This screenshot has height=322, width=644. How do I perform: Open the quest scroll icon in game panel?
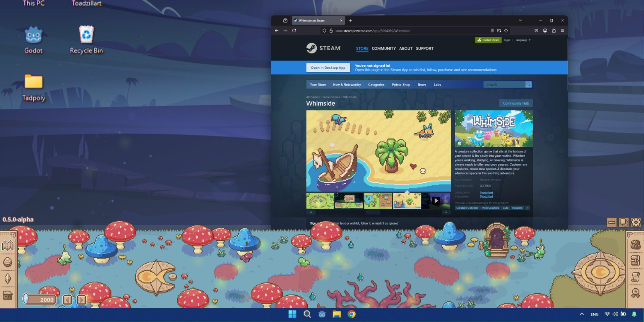pyautogui.click(x=636, y=277)
